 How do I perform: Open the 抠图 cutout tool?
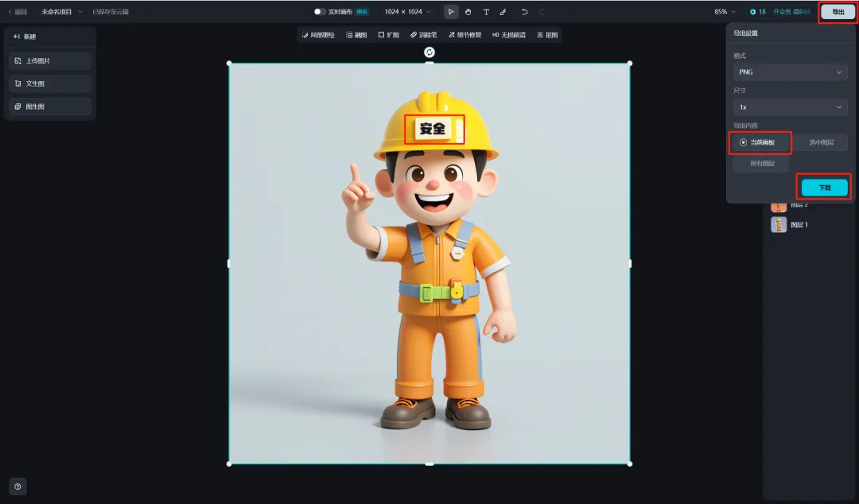click(547, 35)
